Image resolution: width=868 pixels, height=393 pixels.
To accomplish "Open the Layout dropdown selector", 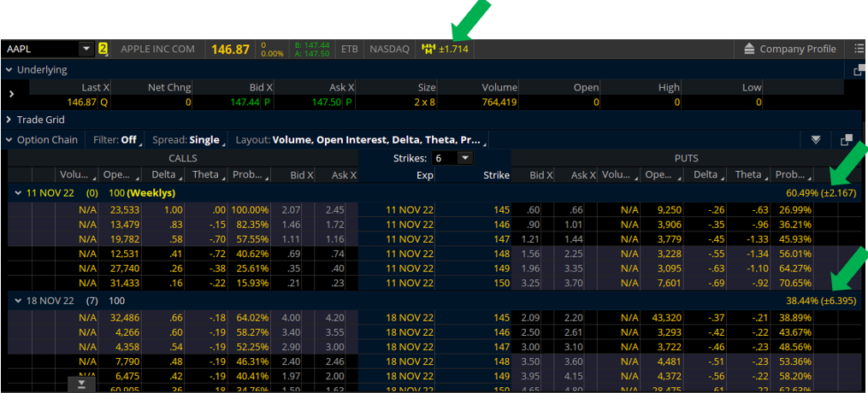I will [x=360, y=140].
